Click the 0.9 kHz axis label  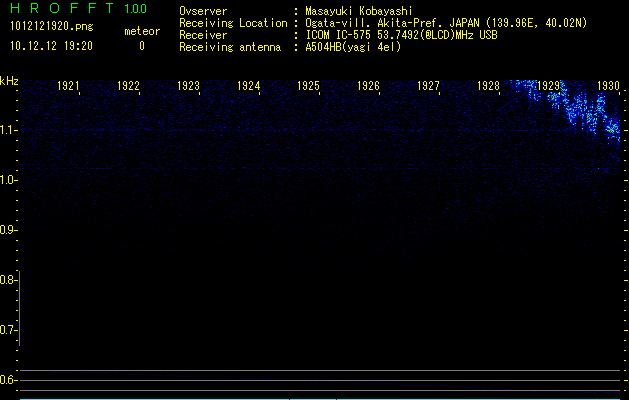(8, 230)
